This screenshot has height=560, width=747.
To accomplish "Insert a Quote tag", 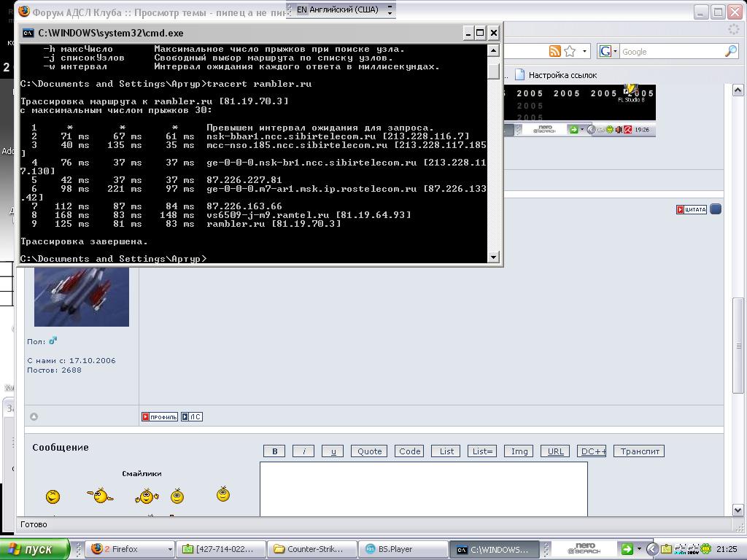I will point(369,451).
